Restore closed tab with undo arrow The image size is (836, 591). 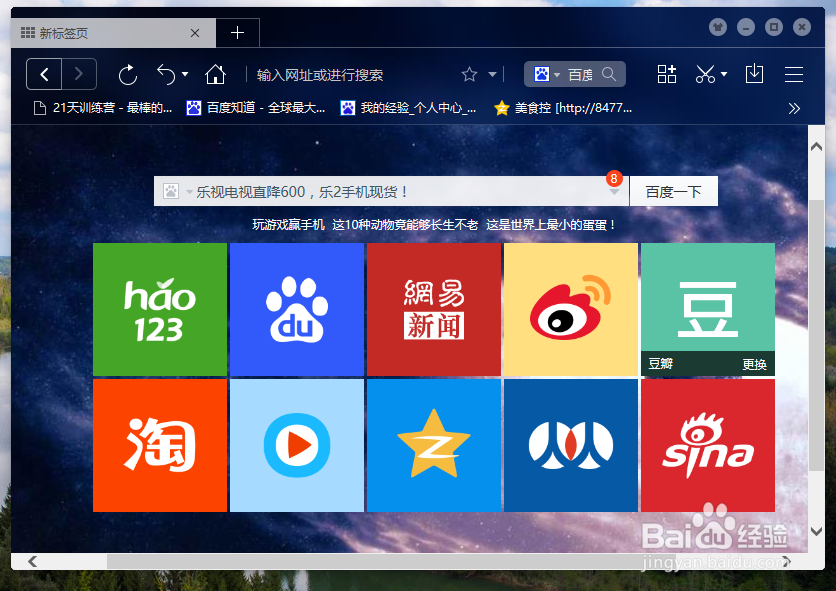166,75
